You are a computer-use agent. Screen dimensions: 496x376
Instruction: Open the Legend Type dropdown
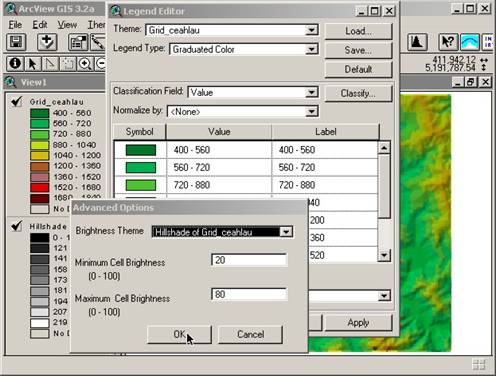[x=311, y=50]
